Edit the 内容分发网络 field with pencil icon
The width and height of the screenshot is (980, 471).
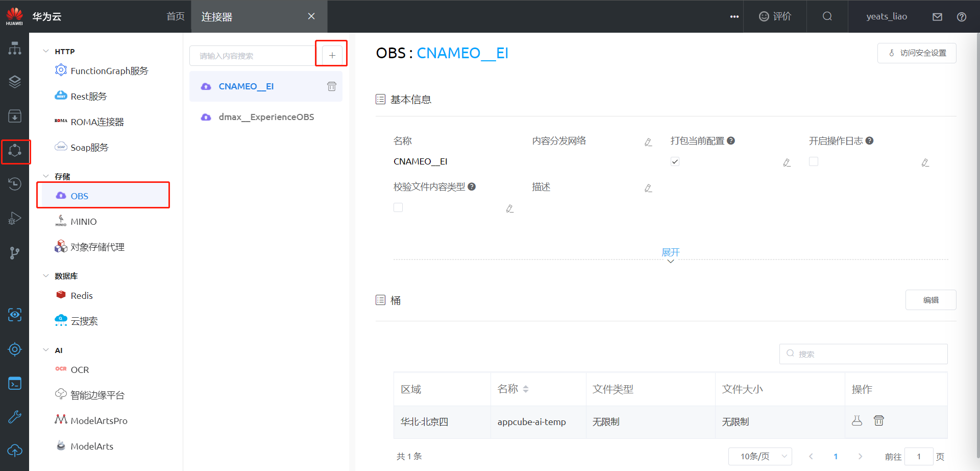point(648,142)
